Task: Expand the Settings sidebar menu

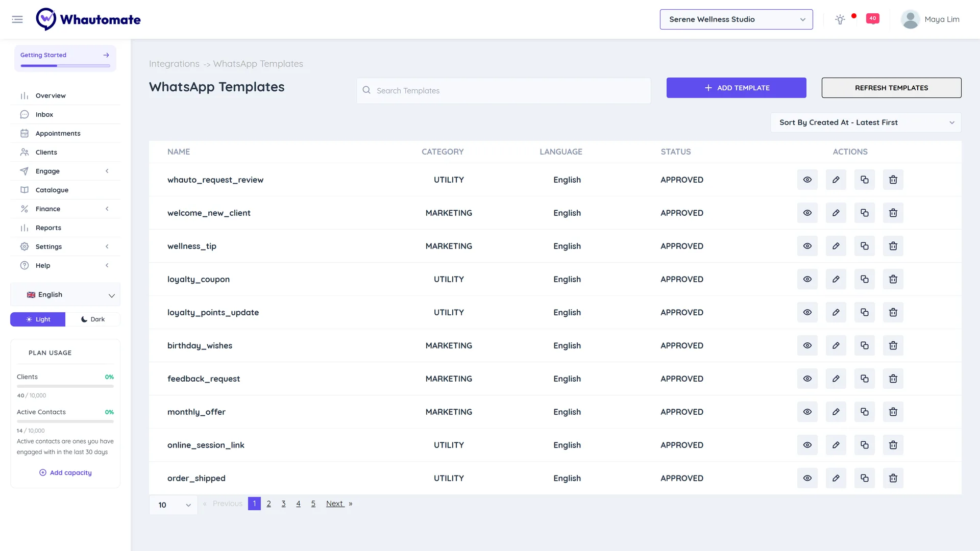Action: click(x=65, y=246)
